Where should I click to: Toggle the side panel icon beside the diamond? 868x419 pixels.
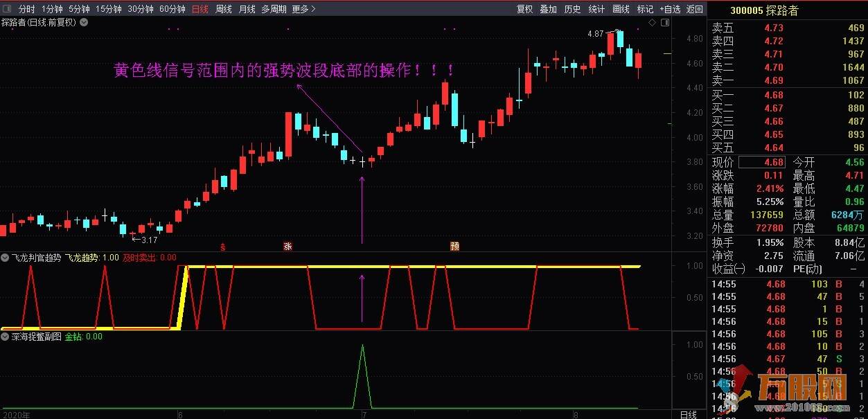pos(664,23)
